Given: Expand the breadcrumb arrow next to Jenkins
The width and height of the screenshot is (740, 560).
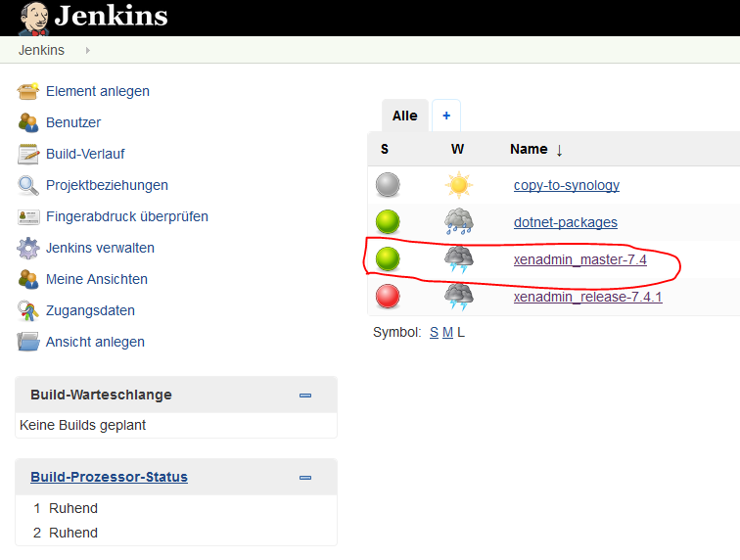Looking at the screenshot, I should tap(88, 50).
